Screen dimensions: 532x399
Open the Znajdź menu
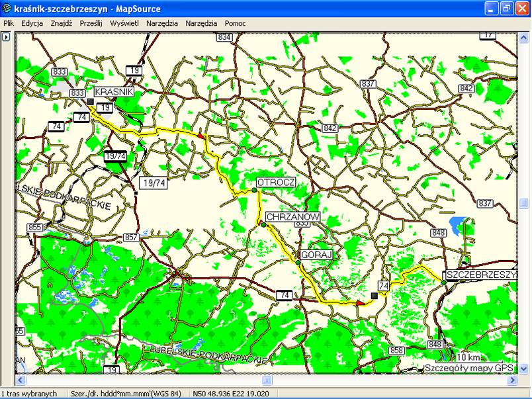[61, 23]
